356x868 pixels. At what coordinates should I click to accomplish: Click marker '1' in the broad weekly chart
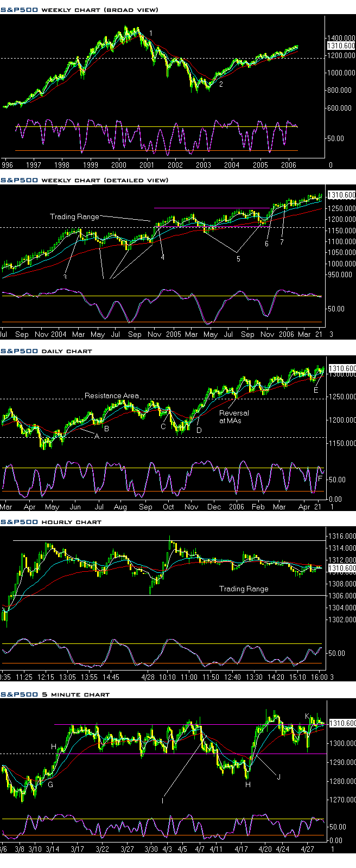click(151, 34)
